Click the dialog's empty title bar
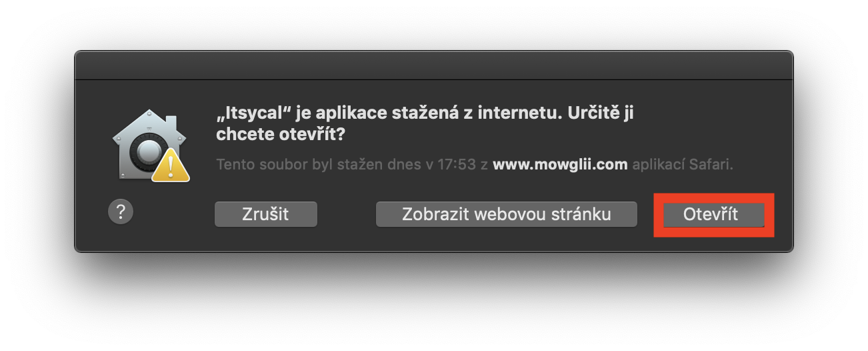The height and width of the screenshot is (351, 868). (x=433, y=65)
